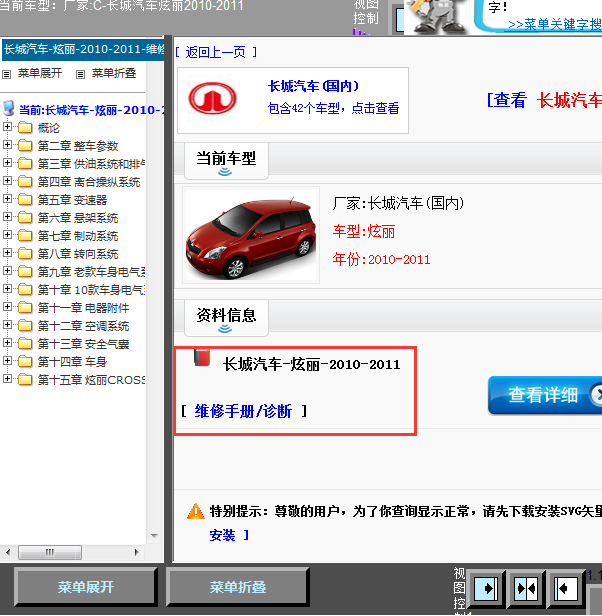Click the 资料信息 section tab

(x=226, y=317)
